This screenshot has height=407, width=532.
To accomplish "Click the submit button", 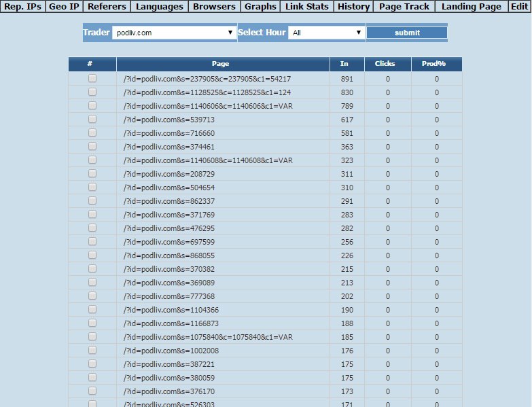I will pos(407,33).
